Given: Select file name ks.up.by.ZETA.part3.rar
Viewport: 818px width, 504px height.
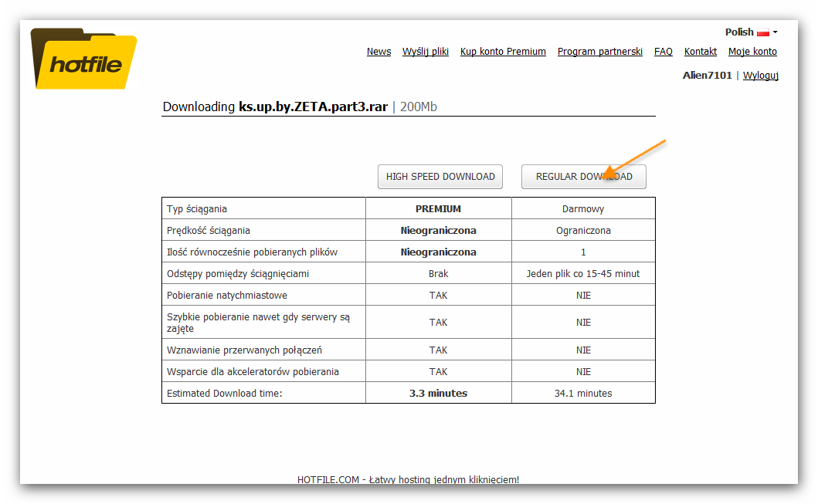Looking at the screenshot, I should (x=313, y=107).
